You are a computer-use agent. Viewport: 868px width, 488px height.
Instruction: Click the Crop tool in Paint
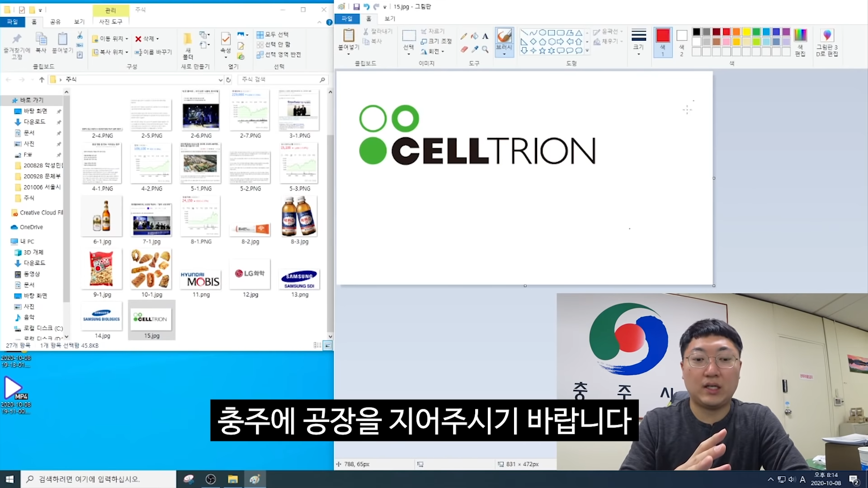click(x=433, y=31)
